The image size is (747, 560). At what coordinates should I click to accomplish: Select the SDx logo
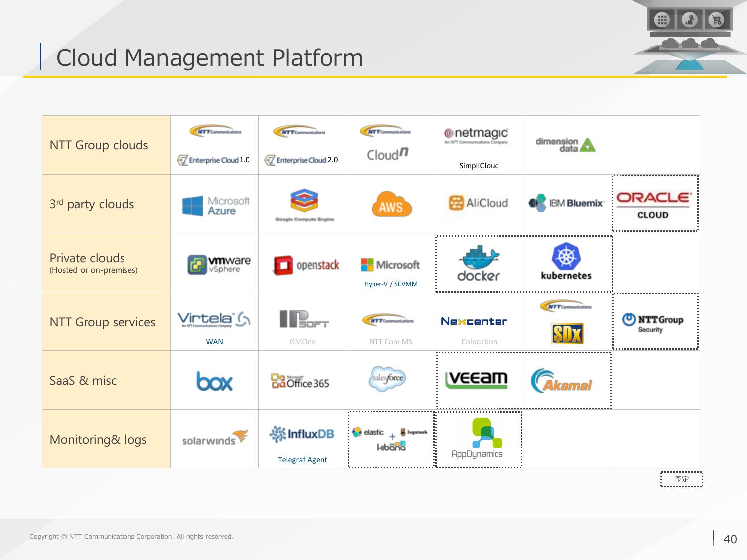(x=567, y=333)
